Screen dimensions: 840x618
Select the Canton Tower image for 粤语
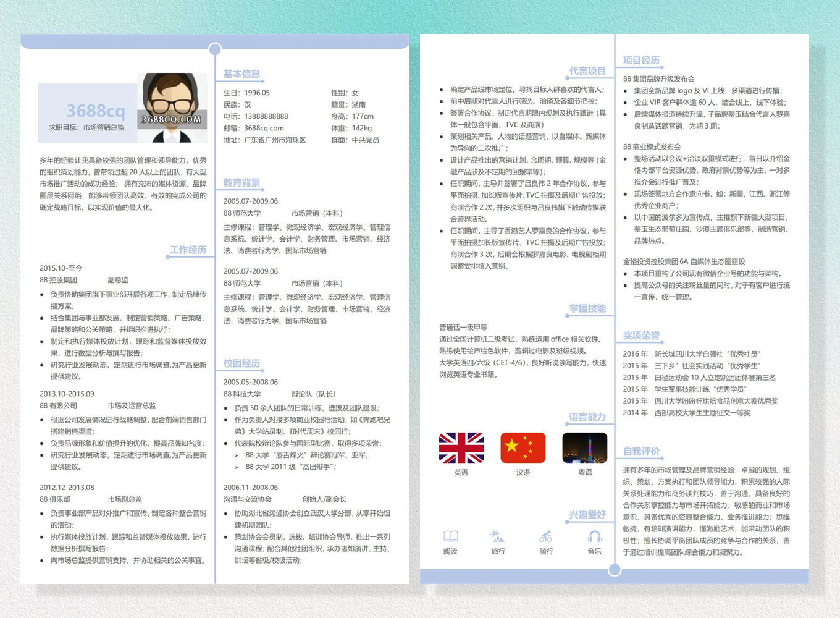[584, 448]
